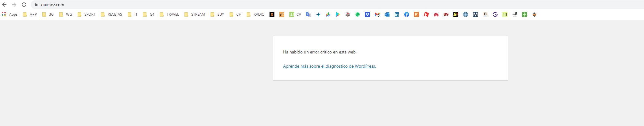The width and height of the screenshot is (644, 126).
Task: View site info via the padlock icon
Action: tap(36, 5)
